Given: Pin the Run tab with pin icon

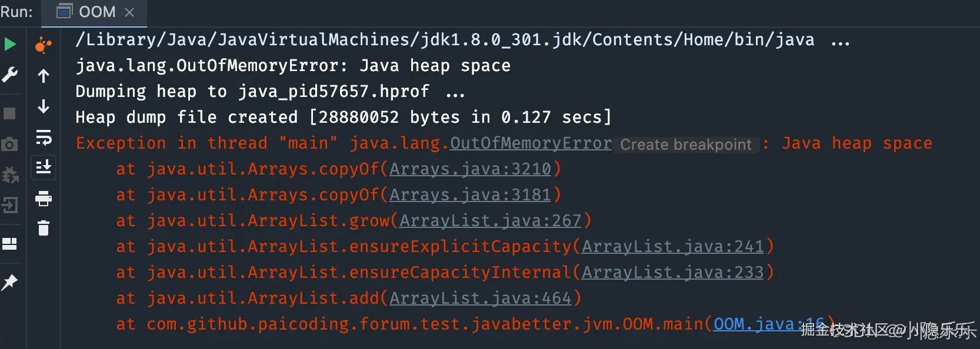Looking at the screenshot, I should point(9,283).
